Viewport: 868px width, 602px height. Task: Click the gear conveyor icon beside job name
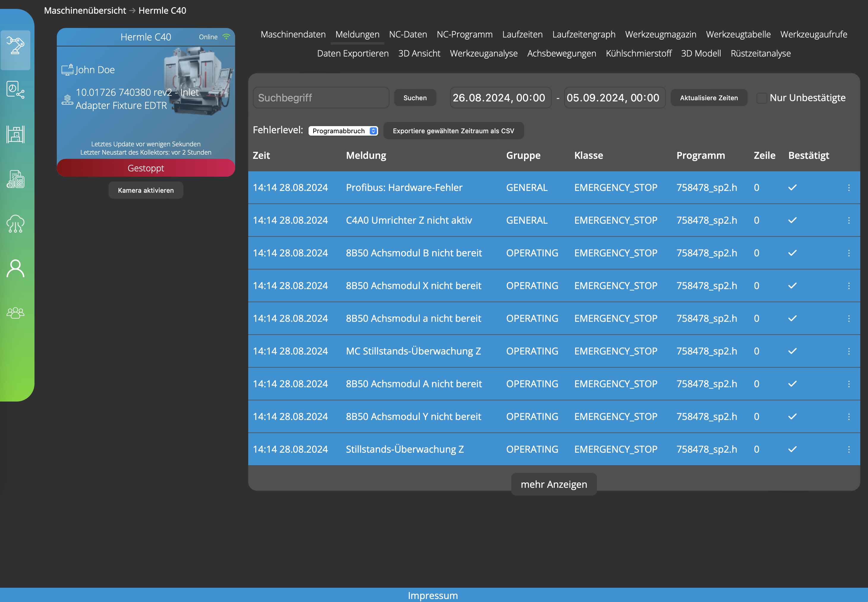tap(67, 100)
